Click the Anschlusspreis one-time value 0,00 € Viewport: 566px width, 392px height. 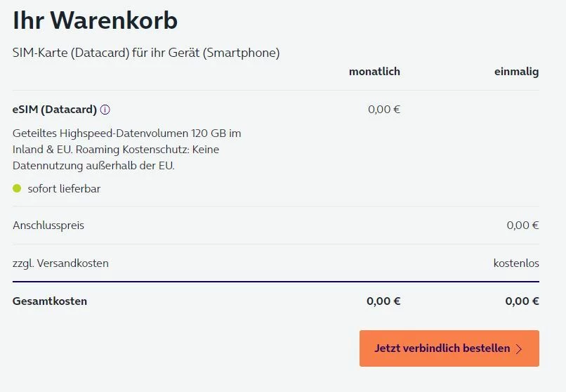click(x=522, y=226)
